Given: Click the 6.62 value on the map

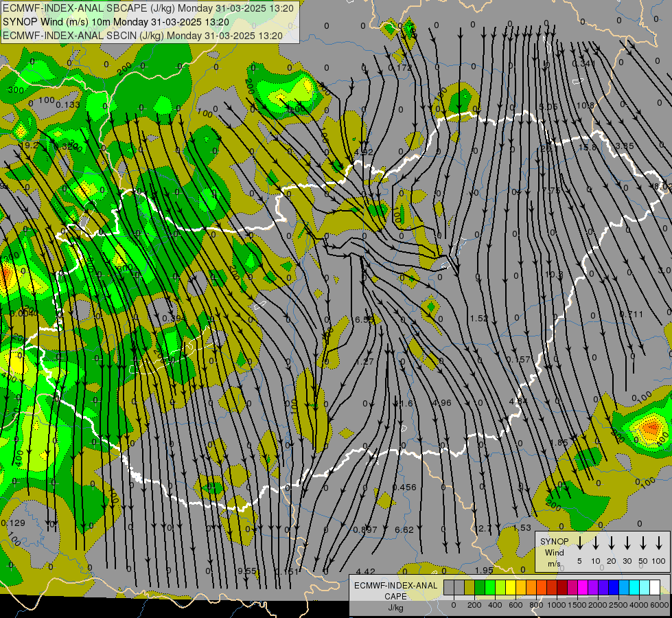Looking at the screenshot, I should [404, 529].
